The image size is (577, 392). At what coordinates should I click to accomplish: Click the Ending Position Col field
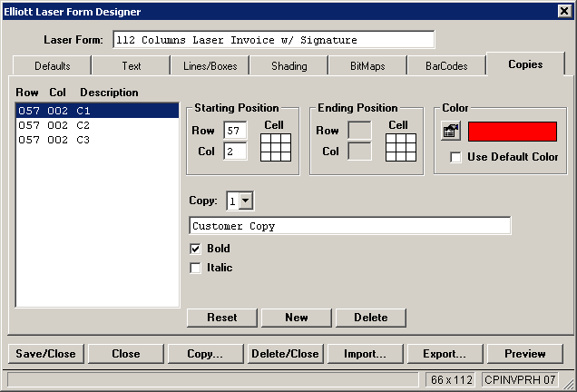point(359,152)
